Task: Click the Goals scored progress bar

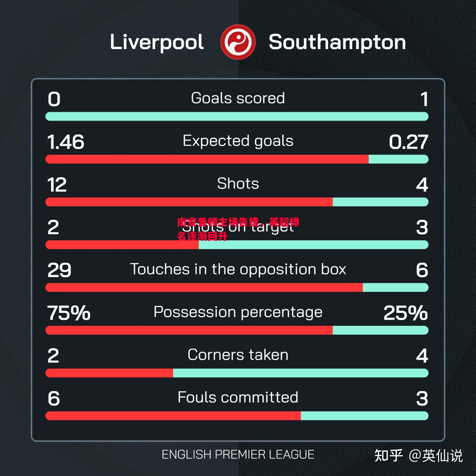Action: point(237,116)
